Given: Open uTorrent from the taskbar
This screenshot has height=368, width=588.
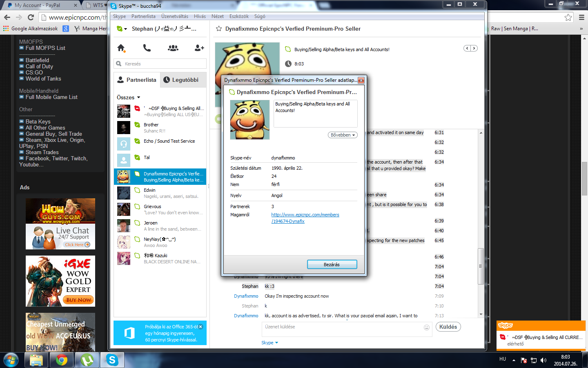Looking at the screenshot, I should 87,360.
